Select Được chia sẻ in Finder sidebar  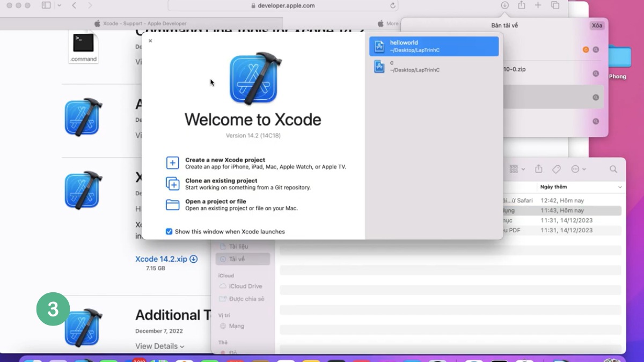(x=243, y=299)
